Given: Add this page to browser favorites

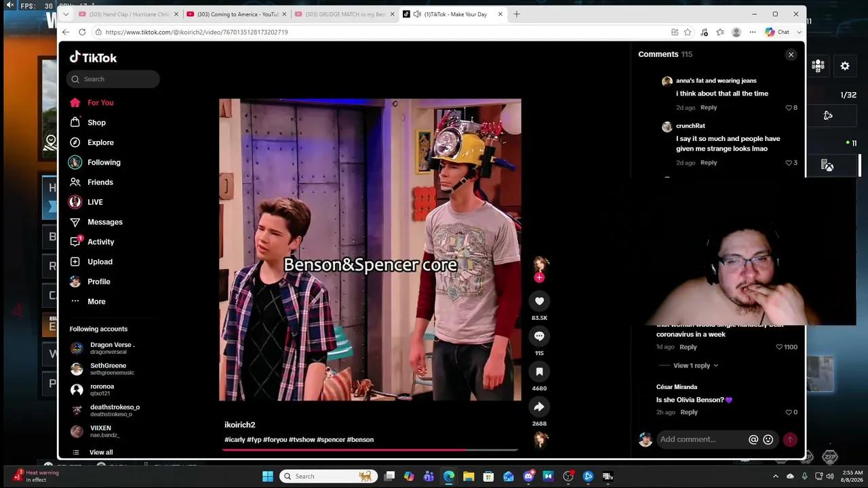Looking at the screenshot, I should coord(688,32).
